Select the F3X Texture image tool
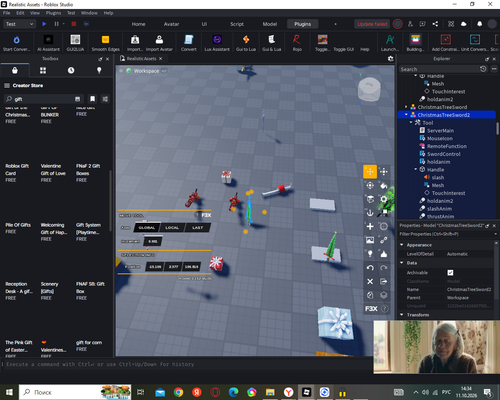The image size is (500, 400). tap(370, 240)
